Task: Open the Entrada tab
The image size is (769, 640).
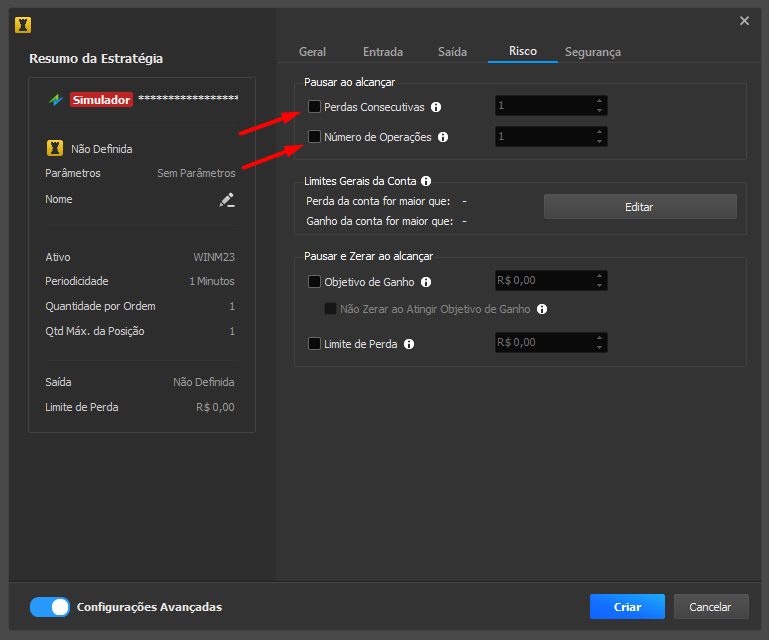Action: 383,52
